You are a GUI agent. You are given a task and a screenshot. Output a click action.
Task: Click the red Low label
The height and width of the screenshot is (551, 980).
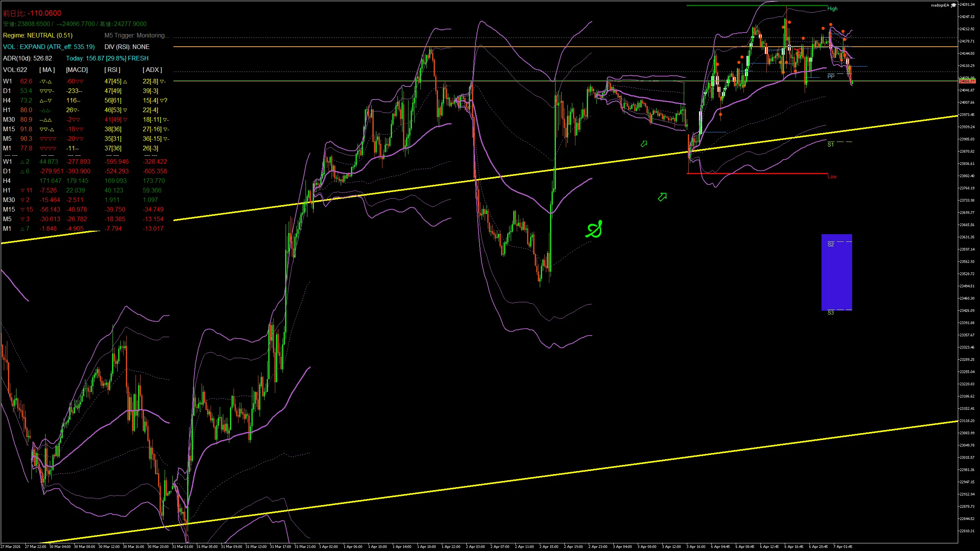832,176
